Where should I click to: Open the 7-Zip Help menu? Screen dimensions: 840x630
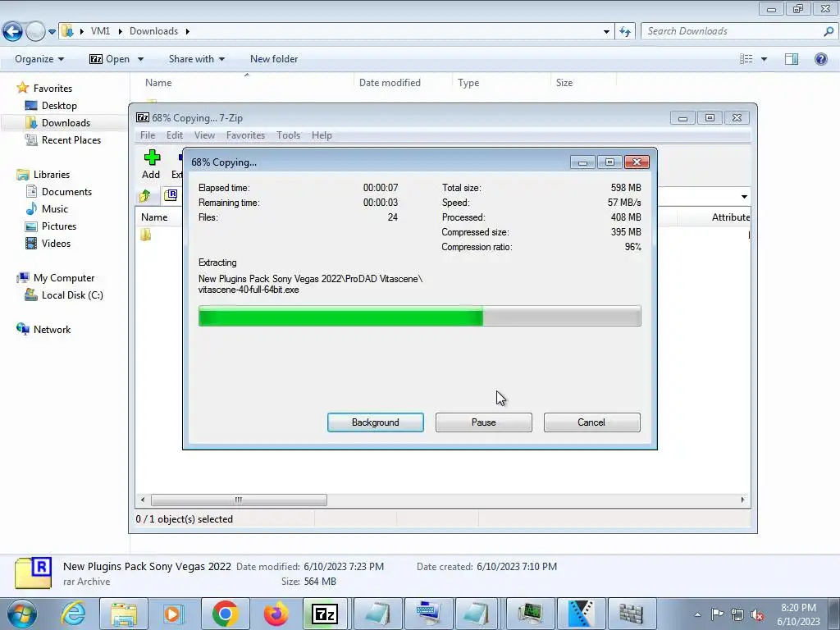(x=322, y=135)
